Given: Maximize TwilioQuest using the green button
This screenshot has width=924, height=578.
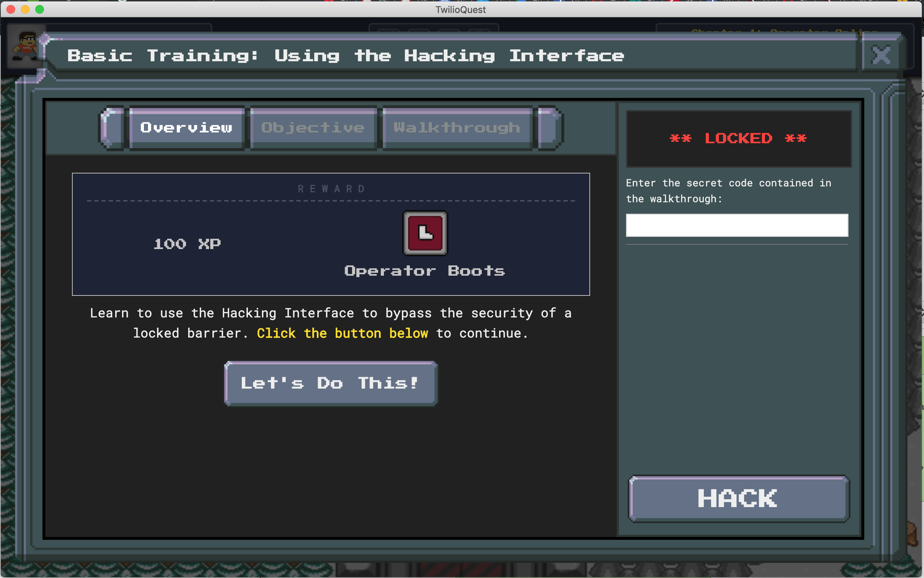Looking at the screenshot, I should tap(40, 9).
